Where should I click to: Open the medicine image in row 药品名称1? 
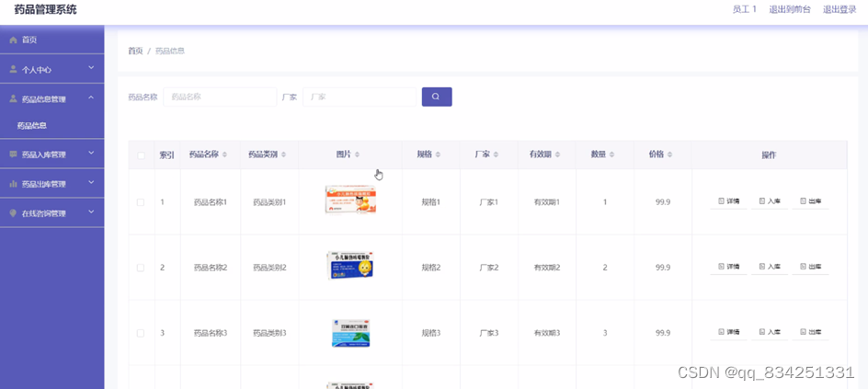point(350,200)
